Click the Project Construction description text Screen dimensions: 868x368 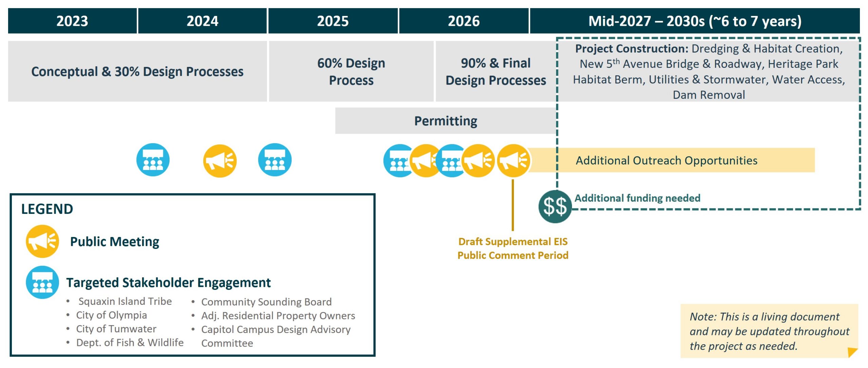pos(709,72)
